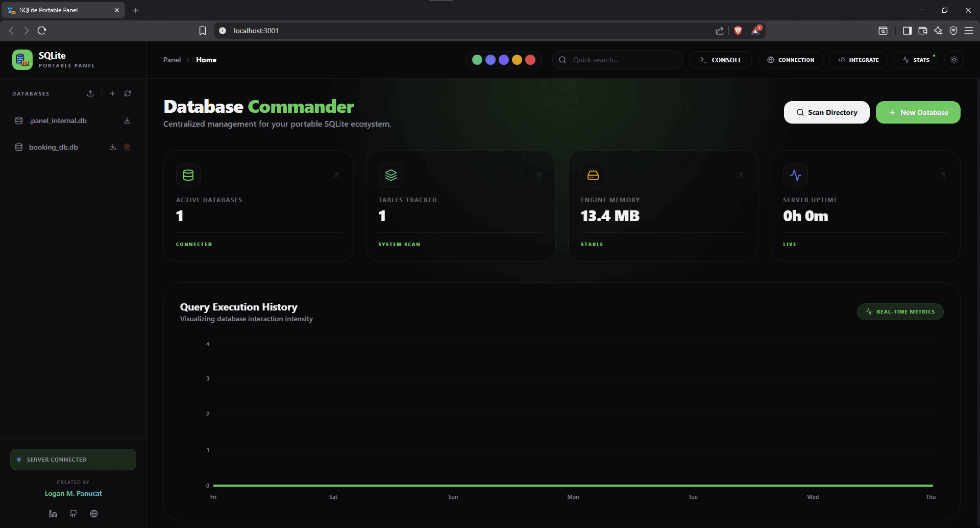
Task: Click the Server Connected status indicator
Action: [72, 459]
